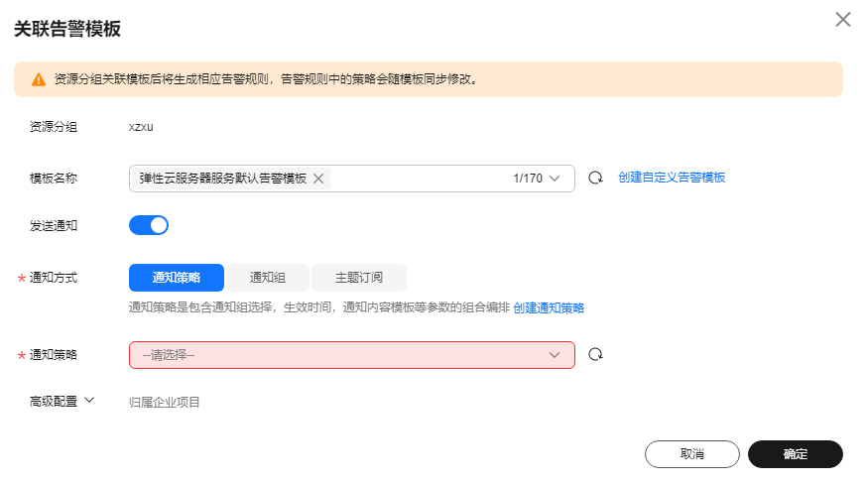Refresh the 通知策略 options list

click(x=595, y=354)
